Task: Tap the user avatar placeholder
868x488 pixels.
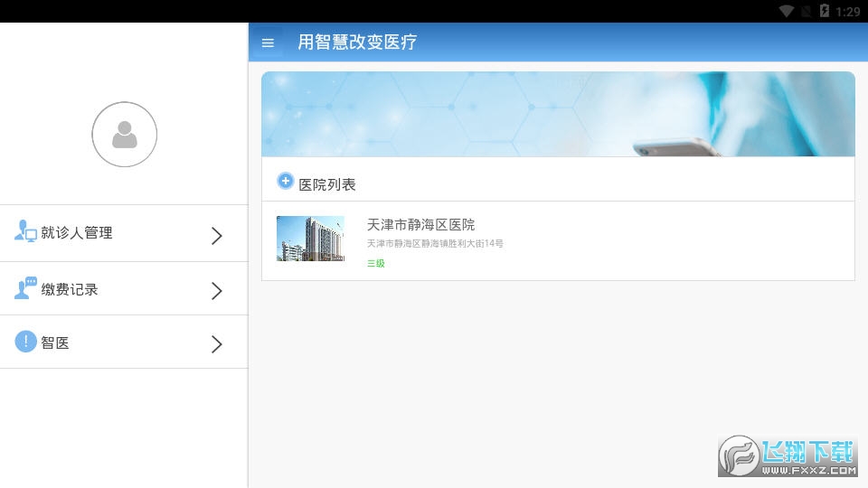Action: [125, 134]
